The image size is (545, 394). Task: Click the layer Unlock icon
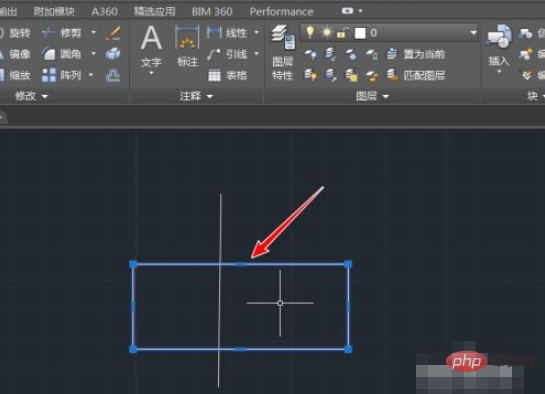(372, 75)
